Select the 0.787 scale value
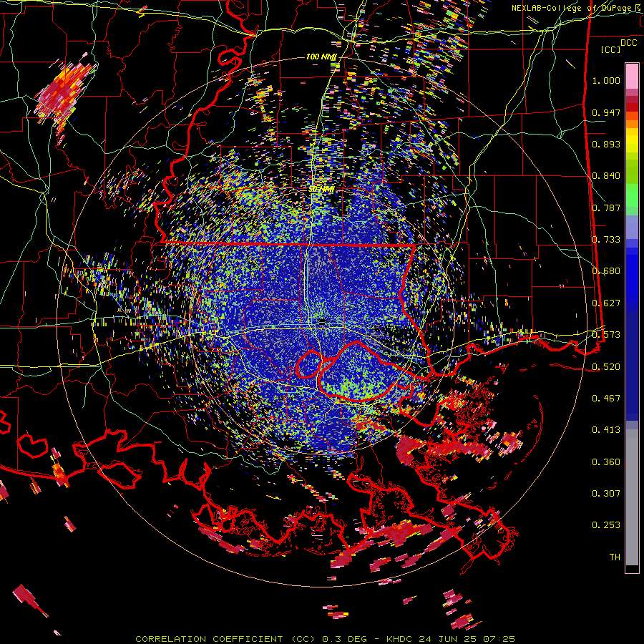This screenshot has height=644, width=644. (x=606, y=208)
